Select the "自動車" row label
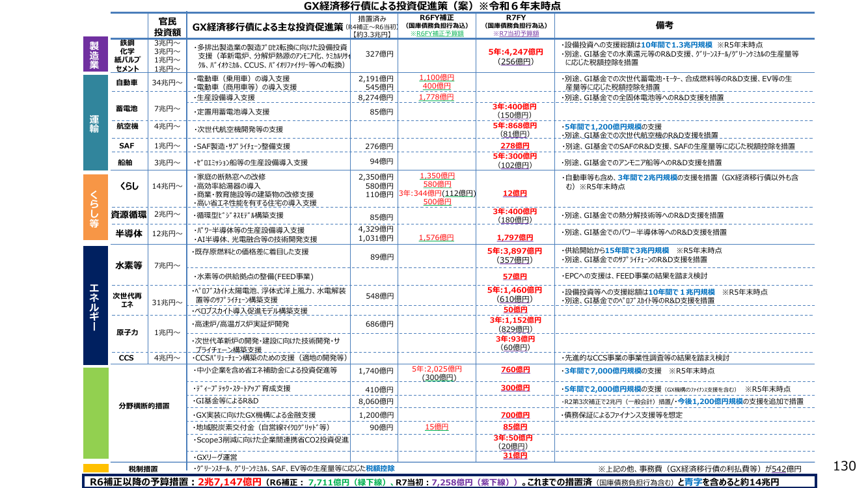 [127, 83]
